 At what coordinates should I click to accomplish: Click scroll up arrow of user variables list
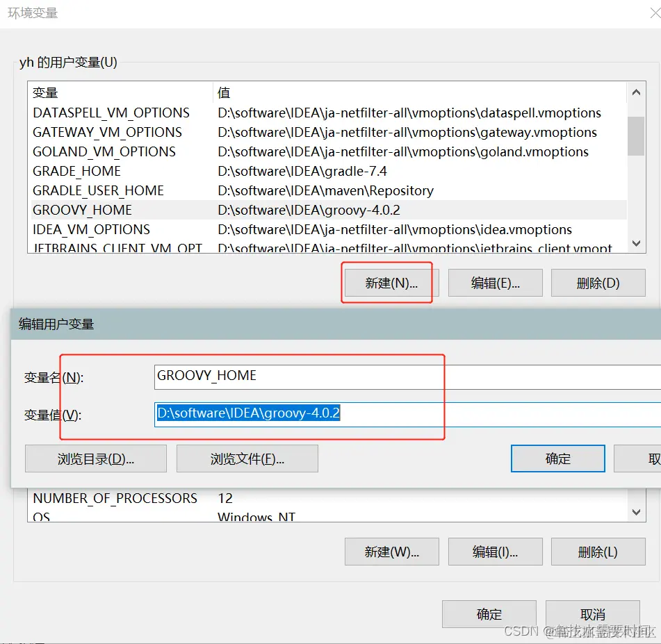(636, 92)
